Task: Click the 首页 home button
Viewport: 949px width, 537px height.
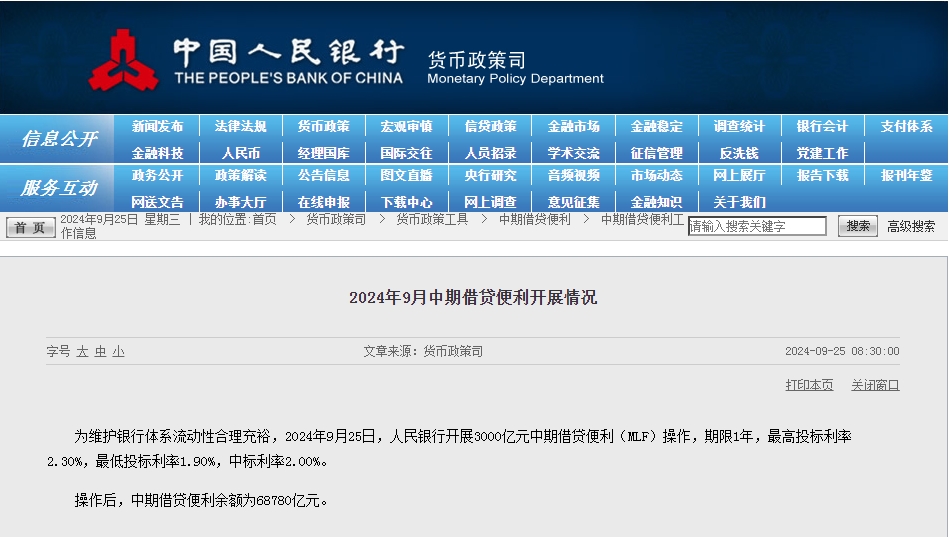Action: [x=30, y=227]
